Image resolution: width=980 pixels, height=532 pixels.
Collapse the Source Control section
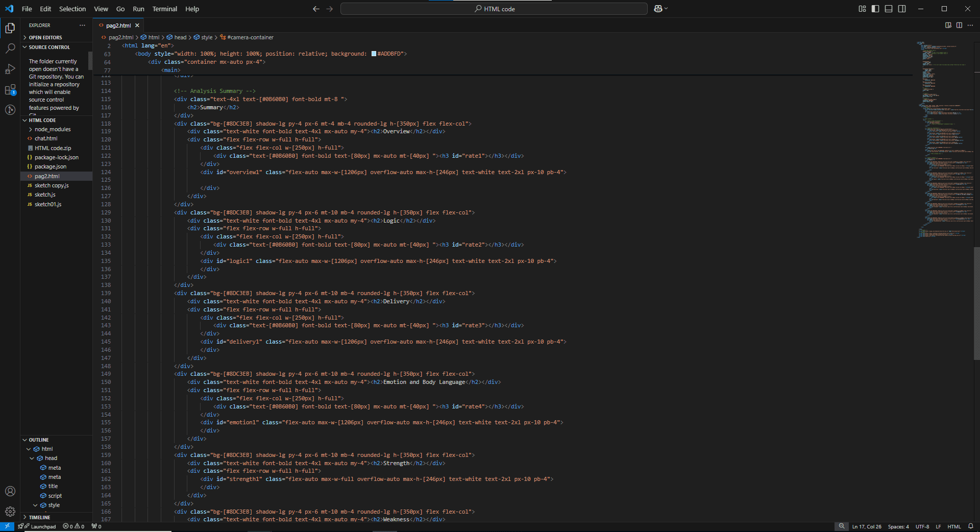coord(56,47)
